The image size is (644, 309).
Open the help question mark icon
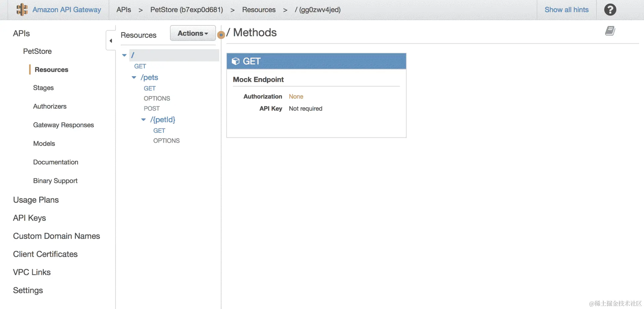(x=610, y=10)
